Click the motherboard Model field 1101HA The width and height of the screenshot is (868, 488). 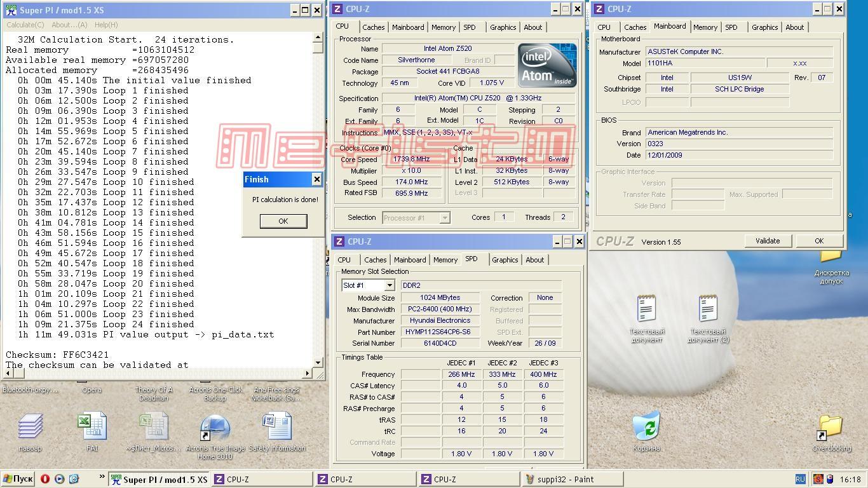705,64
